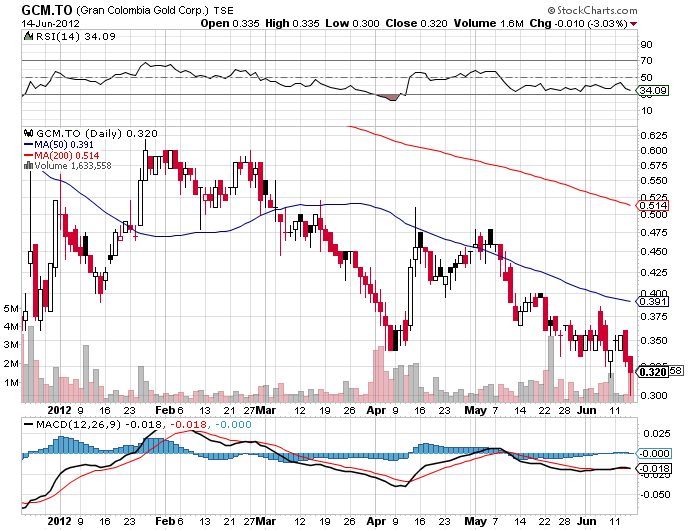Click the 0.625 price axis label

(654, 135)
